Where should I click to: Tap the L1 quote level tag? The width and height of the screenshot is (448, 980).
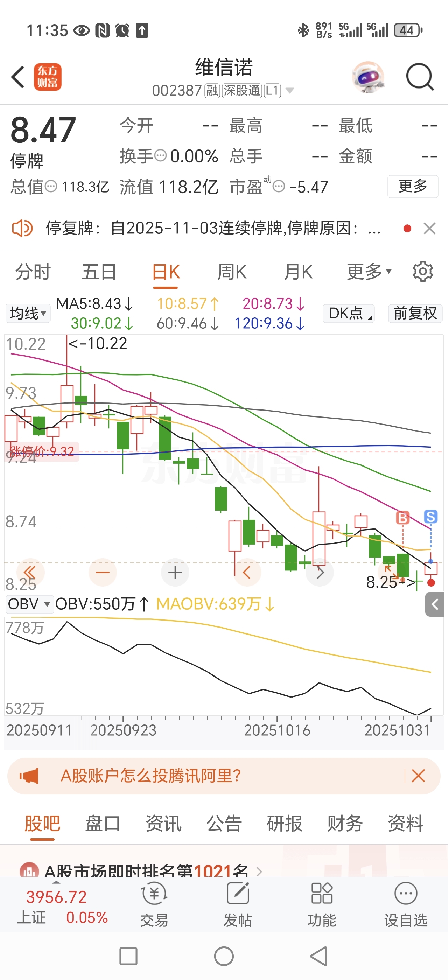pos(273,91)
